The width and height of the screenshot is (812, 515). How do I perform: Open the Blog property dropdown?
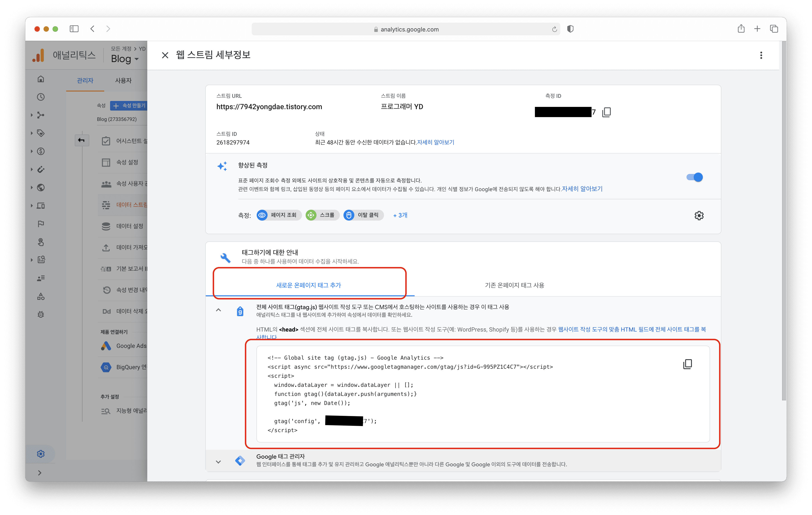[125, 59]
